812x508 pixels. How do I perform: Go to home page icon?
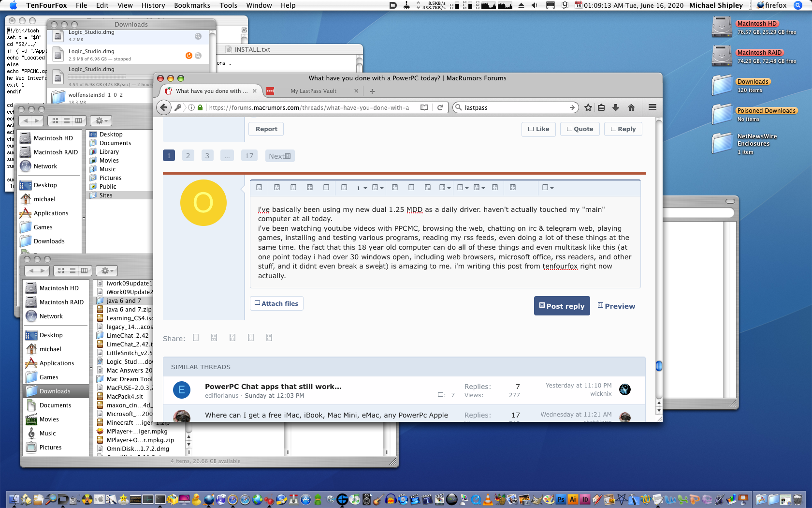631,107
